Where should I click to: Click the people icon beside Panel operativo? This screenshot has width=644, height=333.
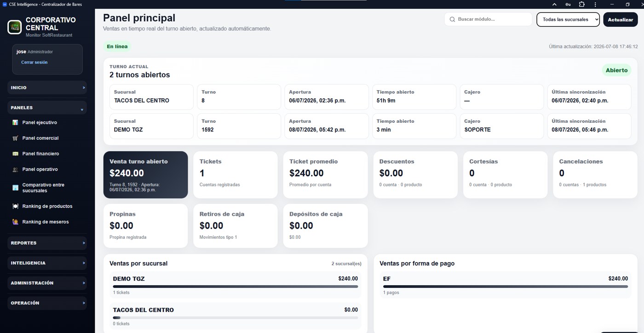tap(15, 170)
